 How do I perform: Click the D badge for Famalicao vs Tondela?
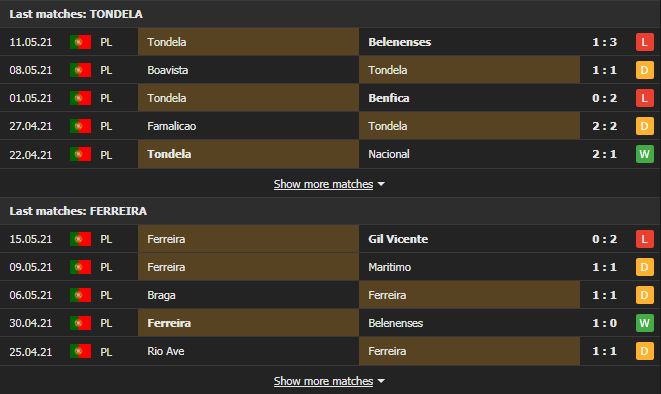[x=645, y=126]
